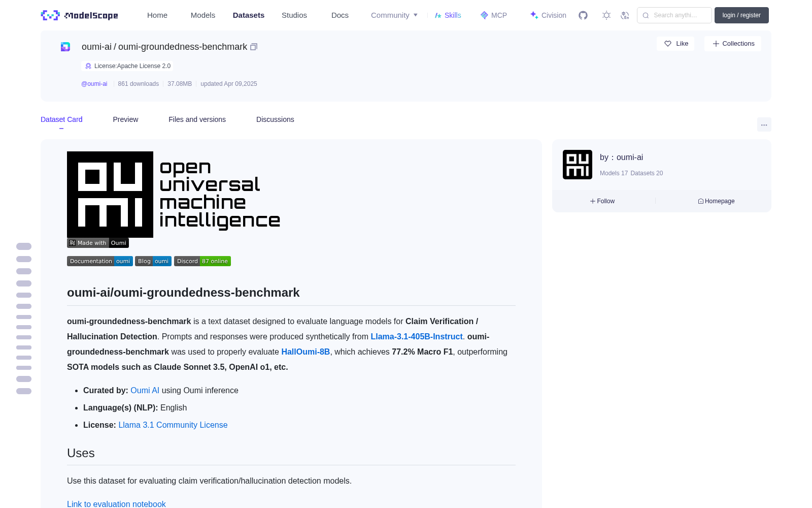Like this dataset with heart button
This screenshot has height=508, width=812.
(x=675, y=44)
